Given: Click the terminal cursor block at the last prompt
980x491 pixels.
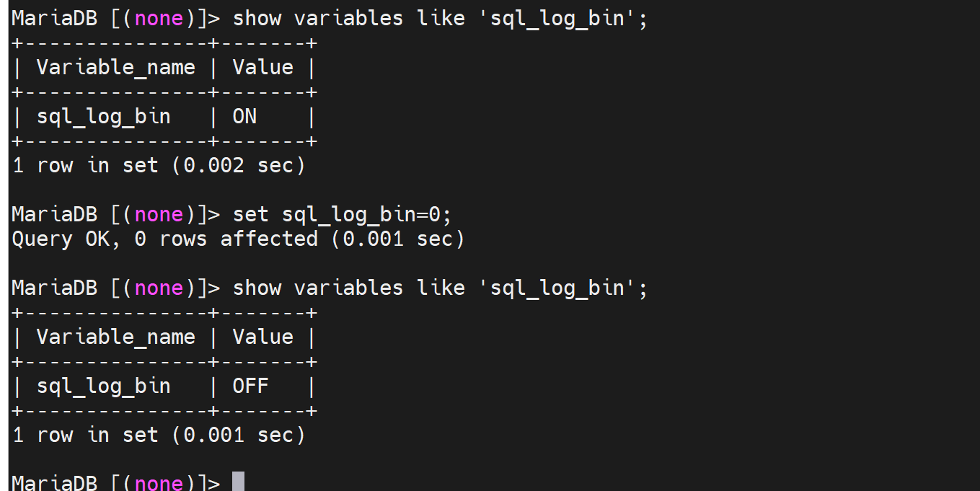Looking at the screenshot, I should 238,482.
